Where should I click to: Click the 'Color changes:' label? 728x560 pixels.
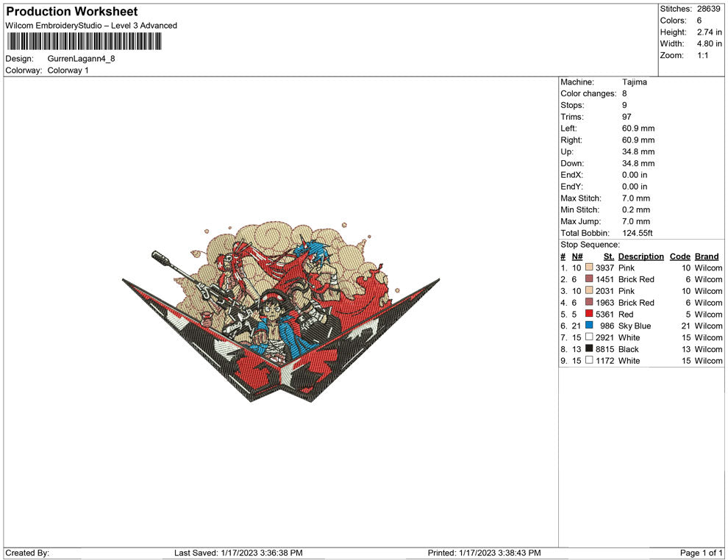588,93
